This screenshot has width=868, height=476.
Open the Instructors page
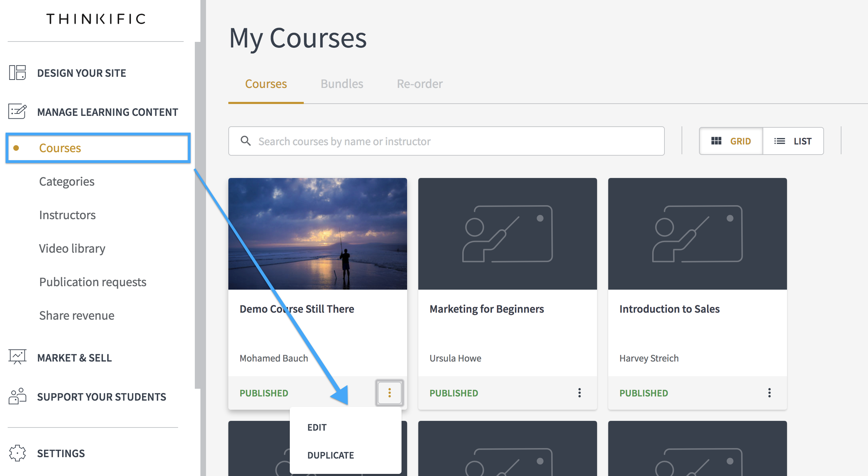(67, 215)
